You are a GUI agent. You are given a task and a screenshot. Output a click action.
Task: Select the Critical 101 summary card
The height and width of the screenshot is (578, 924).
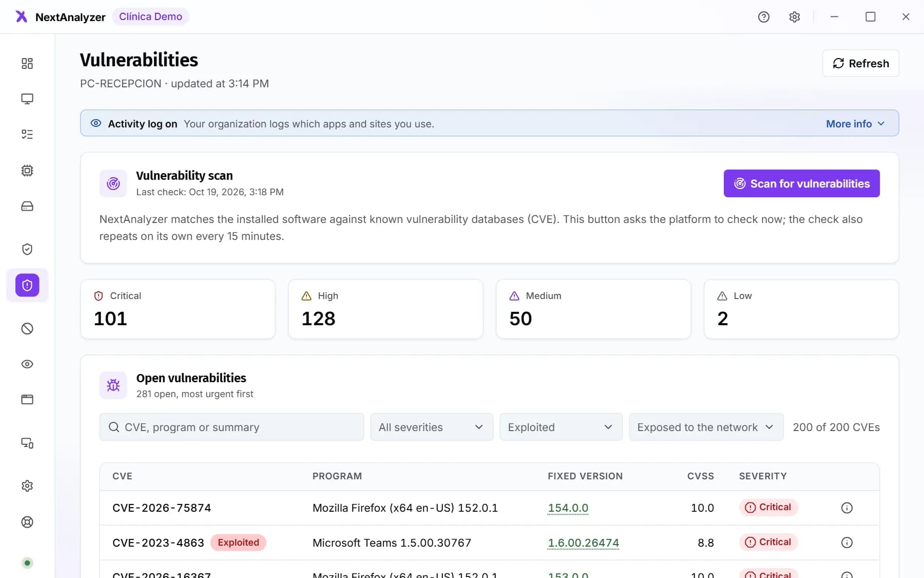[178, 309]
